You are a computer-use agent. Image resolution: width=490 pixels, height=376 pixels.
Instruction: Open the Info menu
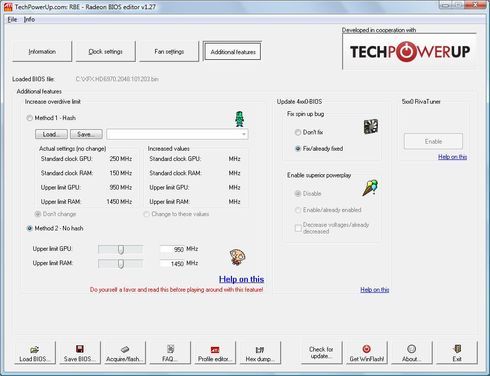coord(29,19)
